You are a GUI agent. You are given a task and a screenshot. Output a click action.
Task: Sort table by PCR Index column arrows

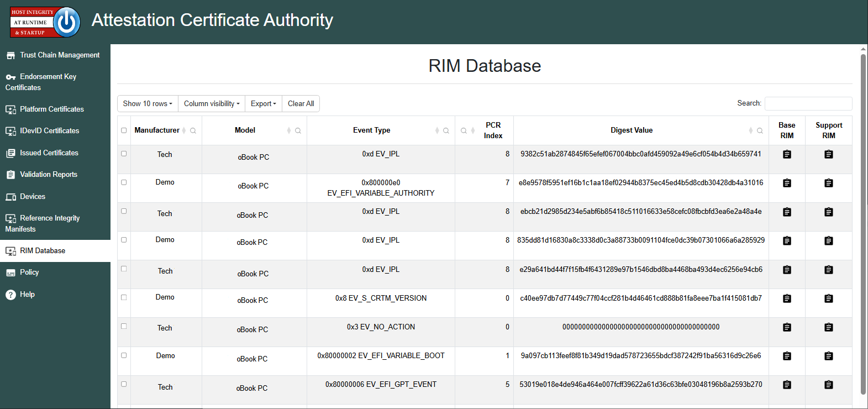tap(473, 130)
